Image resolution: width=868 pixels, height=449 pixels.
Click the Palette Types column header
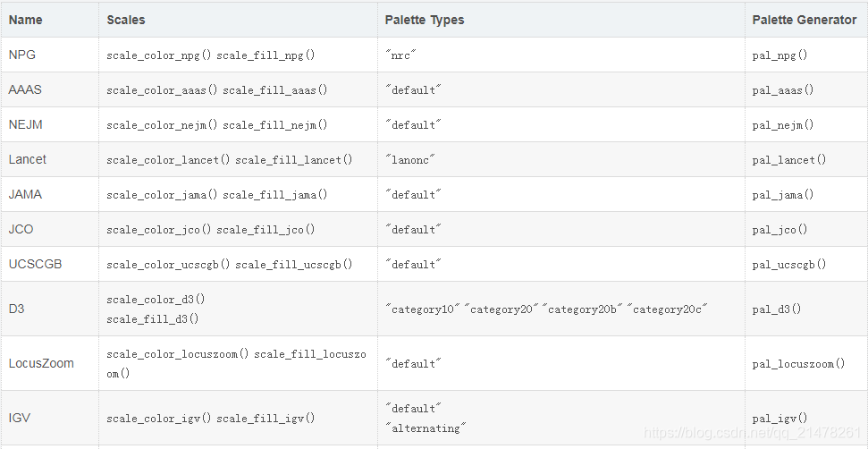pyautogui.click(x=425, y=20)
